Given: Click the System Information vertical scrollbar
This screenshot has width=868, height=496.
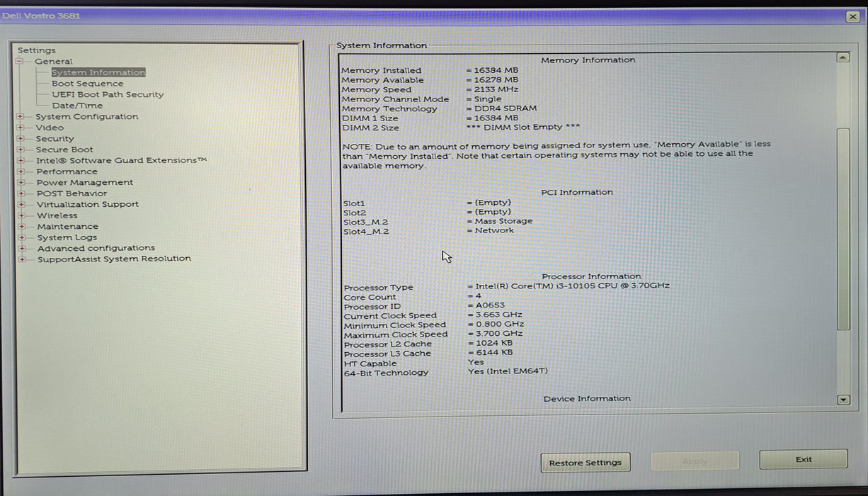Looking at the screenshot, I should 843,228.
